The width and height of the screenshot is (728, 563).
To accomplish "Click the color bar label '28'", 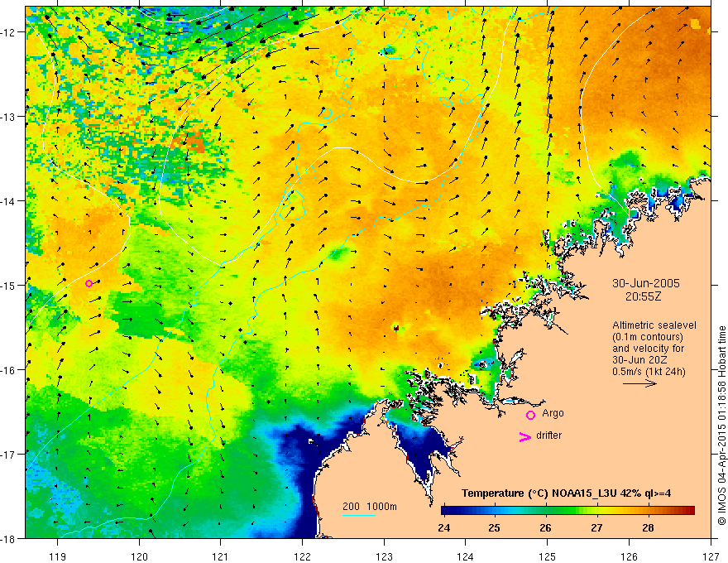I will [x=648, y=527].
